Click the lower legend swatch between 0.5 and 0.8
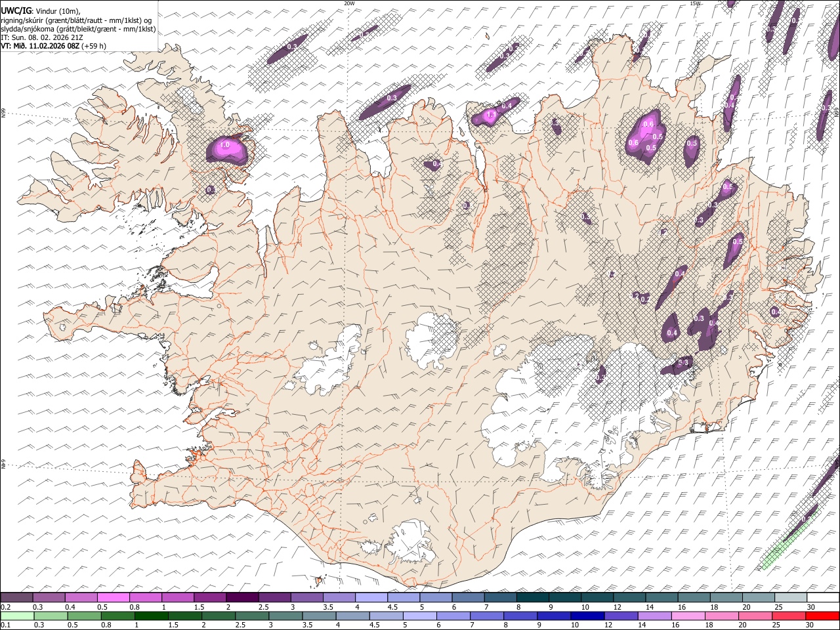 tap(85, 616)
